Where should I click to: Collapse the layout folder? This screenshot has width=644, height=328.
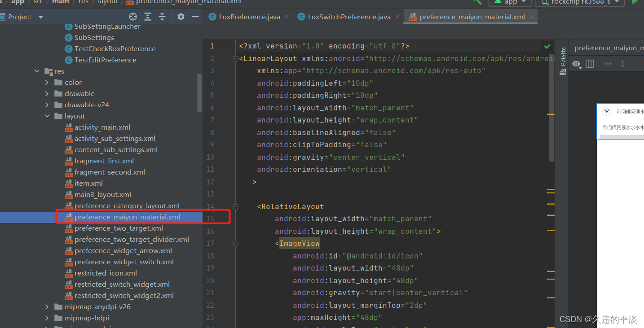47,116
